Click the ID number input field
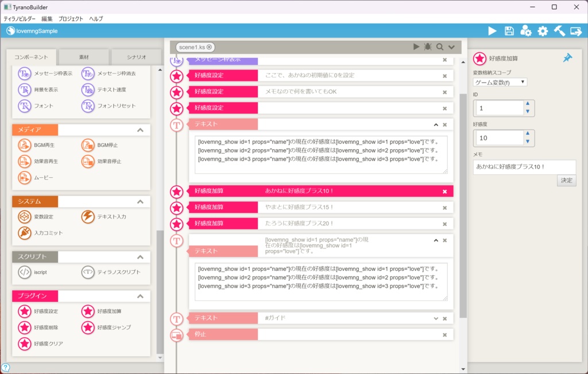Screen dimensions: 588x374 [x=500, y=108]
